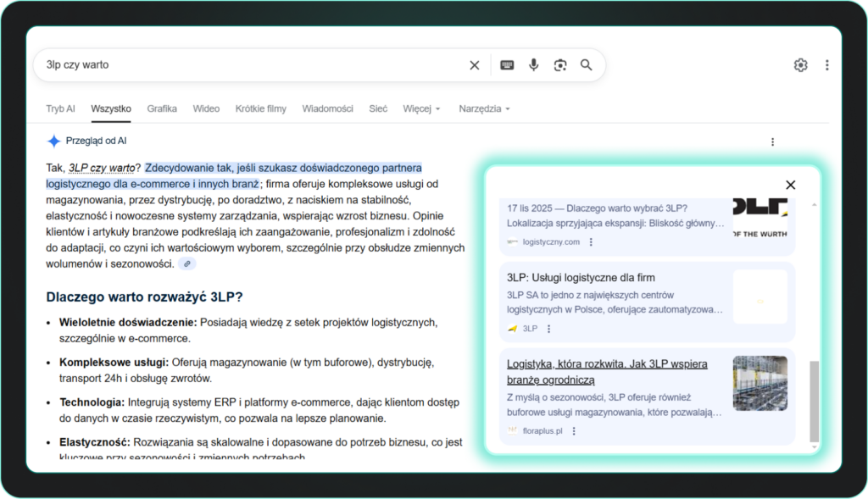The image size is (868, 499).
Task: Open the Narzędzia tools dropdown
Action: click(x=481, y=108)
